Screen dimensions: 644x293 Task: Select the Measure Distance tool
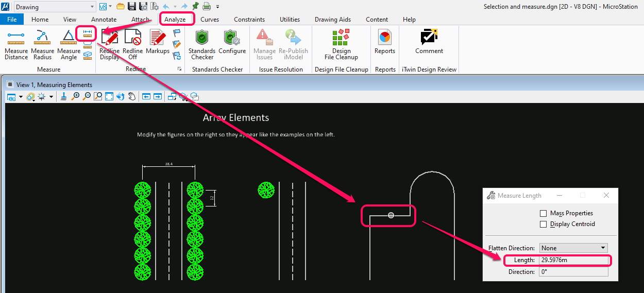point(16,44)
